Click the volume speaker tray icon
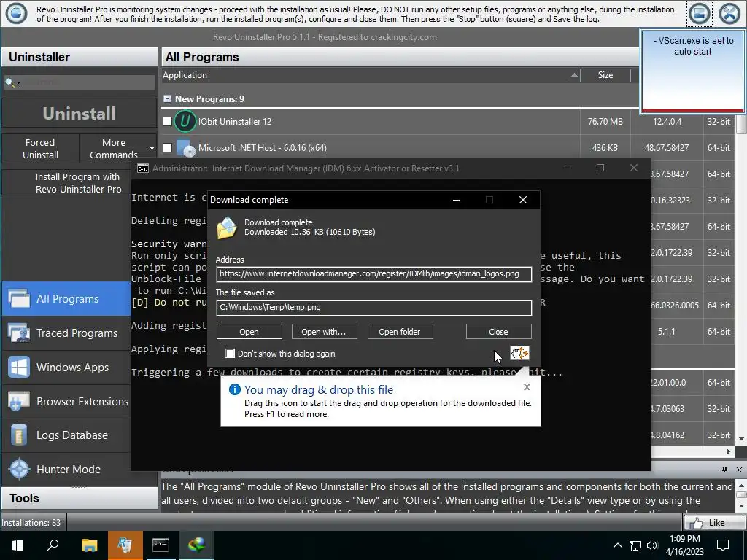747x560 pixels. pyautogui.click(x=652, y=545)
